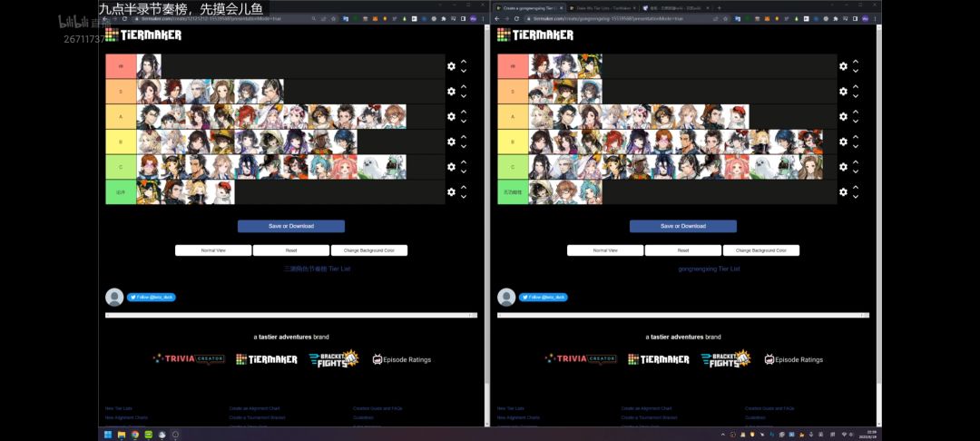Select white seal thumbnail in left window C tier
980x441 pixels.
[x=369, y=167]
